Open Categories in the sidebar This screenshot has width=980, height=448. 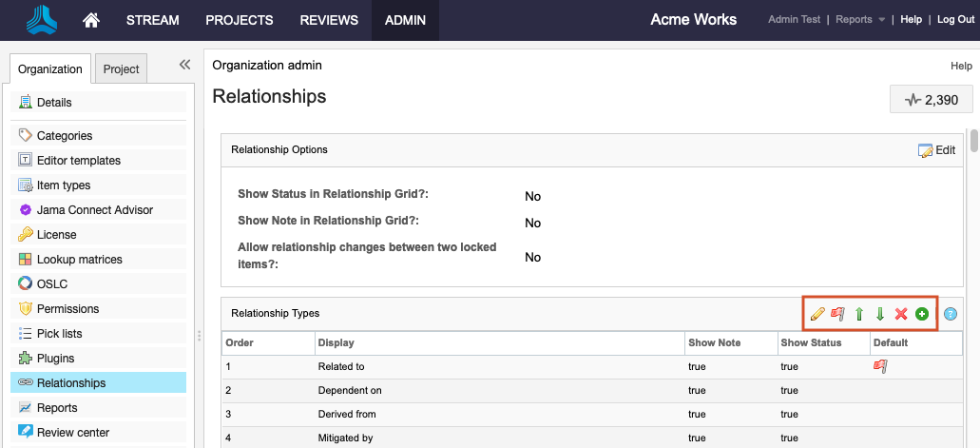pos(98,135)
